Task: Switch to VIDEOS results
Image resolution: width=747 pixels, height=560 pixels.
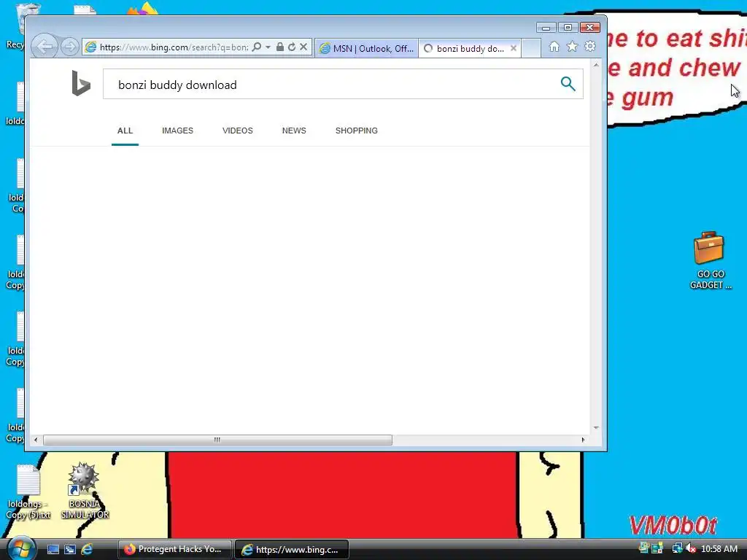Action: coord(238,131)
